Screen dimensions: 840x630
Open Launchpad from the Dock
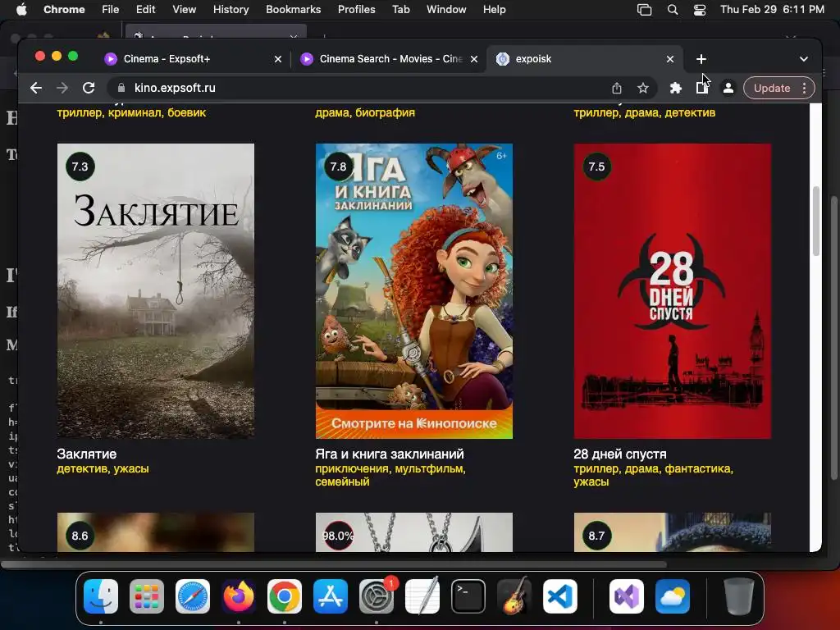pyautogui.click(x=146, y=596)
